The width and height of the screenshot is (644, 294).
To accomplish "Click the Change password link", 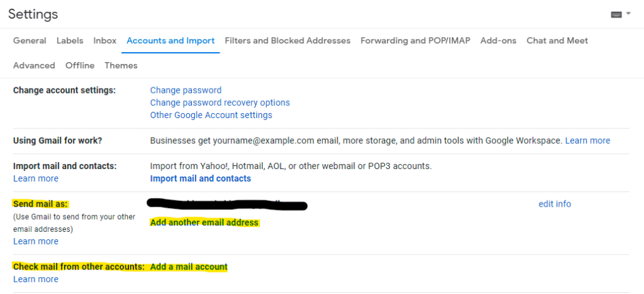I will click(186, 90).
